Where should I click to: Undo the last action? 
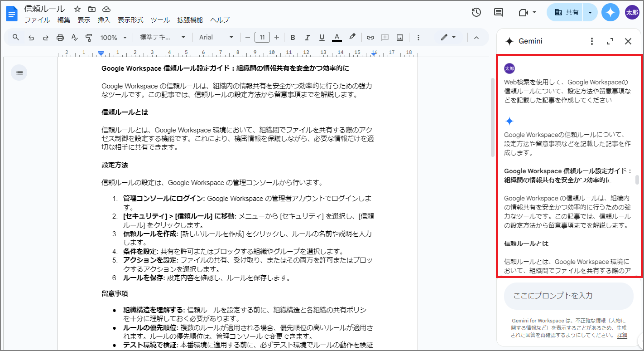pos(31,37)
